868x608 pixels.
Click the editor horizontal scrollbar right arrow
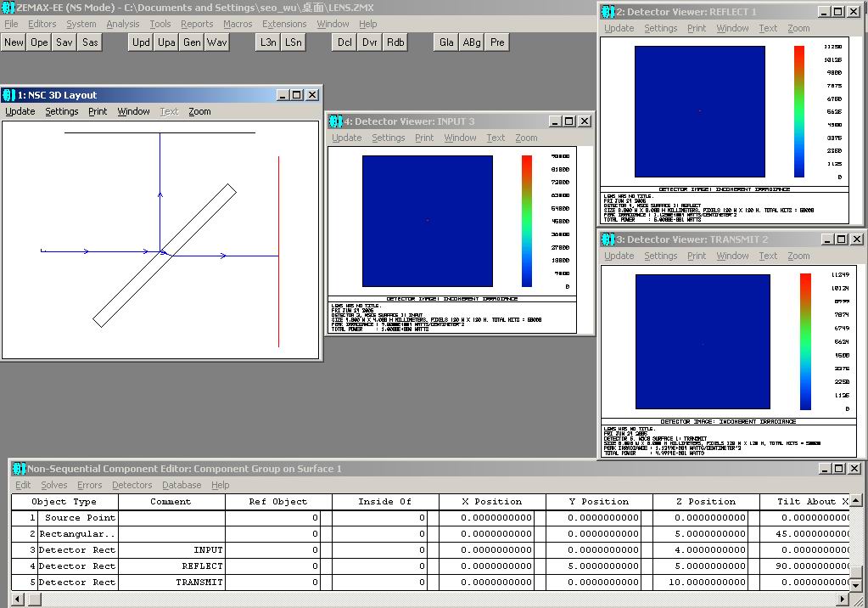point(843,599)
